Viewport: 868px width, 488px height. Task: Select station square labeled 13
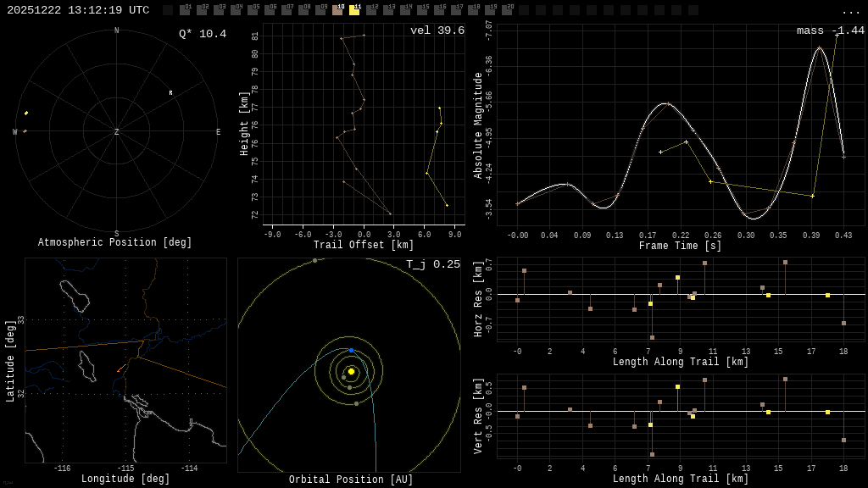(x=388, y=10)
